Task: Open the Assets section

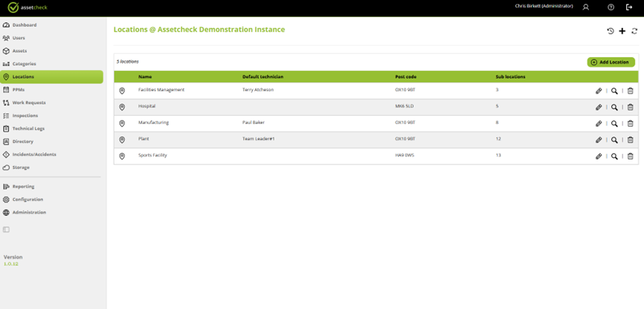Action: 19,51
